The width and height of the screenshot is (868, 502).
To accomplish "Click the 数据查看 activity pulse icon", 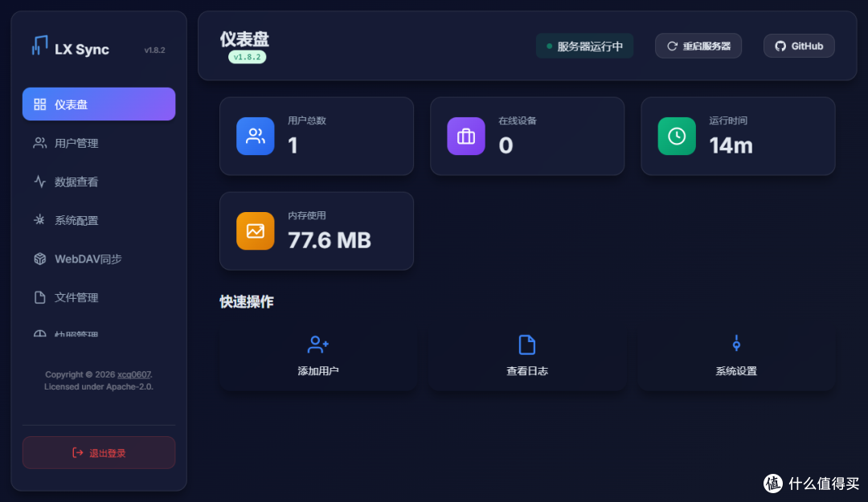I will (40, 182).
